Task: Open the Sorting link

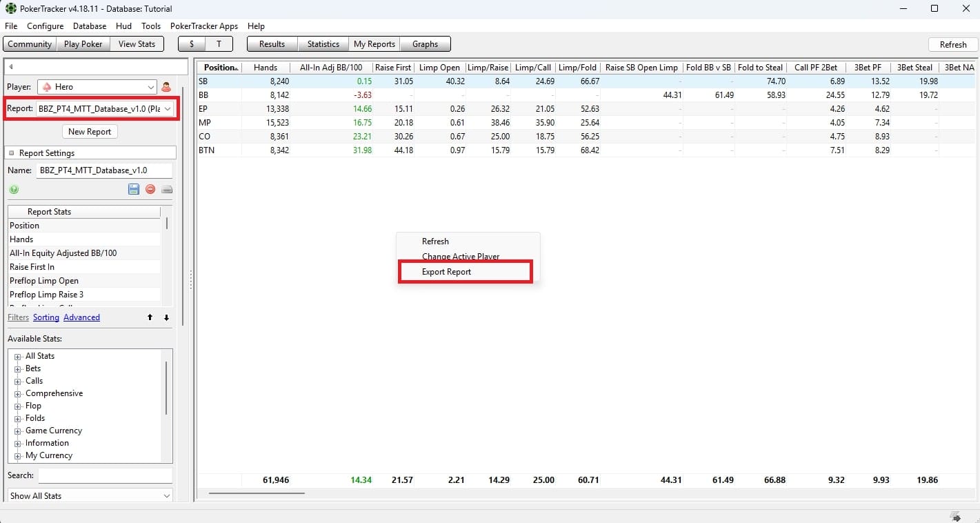Action: pyautogui.click(x=46, y=317)
